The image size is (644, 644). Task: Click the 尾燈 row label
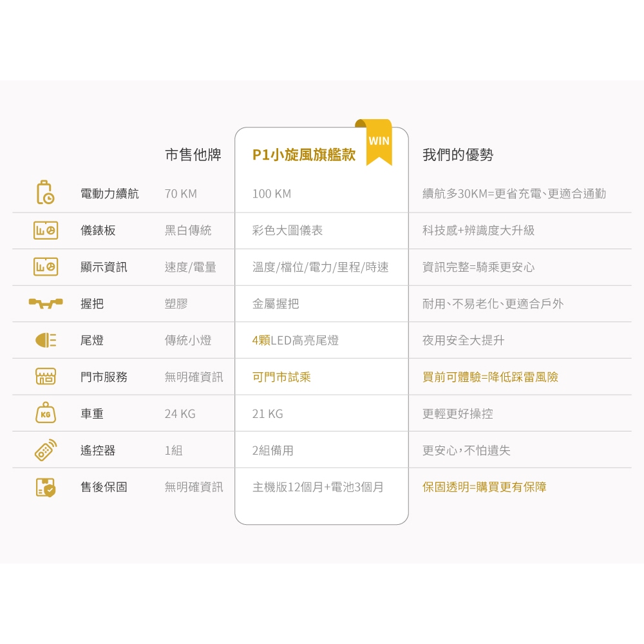tap(92, 340)
